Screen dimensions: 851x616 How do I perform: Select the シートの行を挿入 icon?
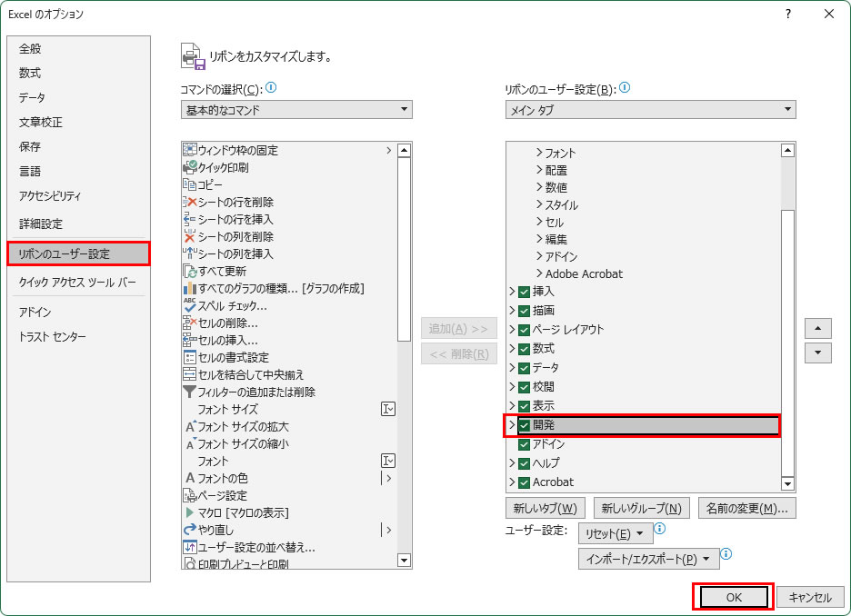pos(189,219)
